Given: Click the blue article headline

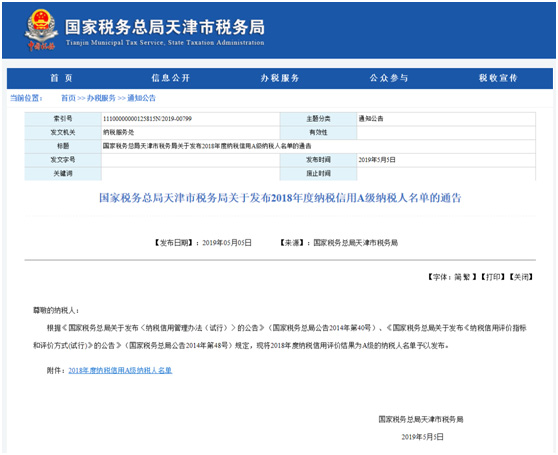Looking at the screenshot, I should pyautogui.click(x=280, y=198).
